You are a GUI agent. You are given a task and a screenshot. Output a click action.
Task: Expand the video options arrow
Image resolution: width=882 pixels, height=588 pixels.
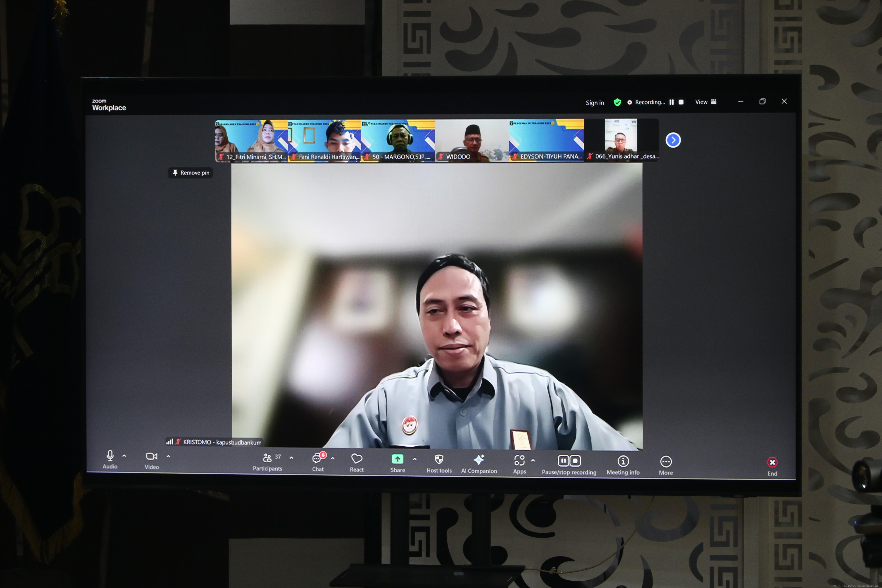(x=168, y=456)
